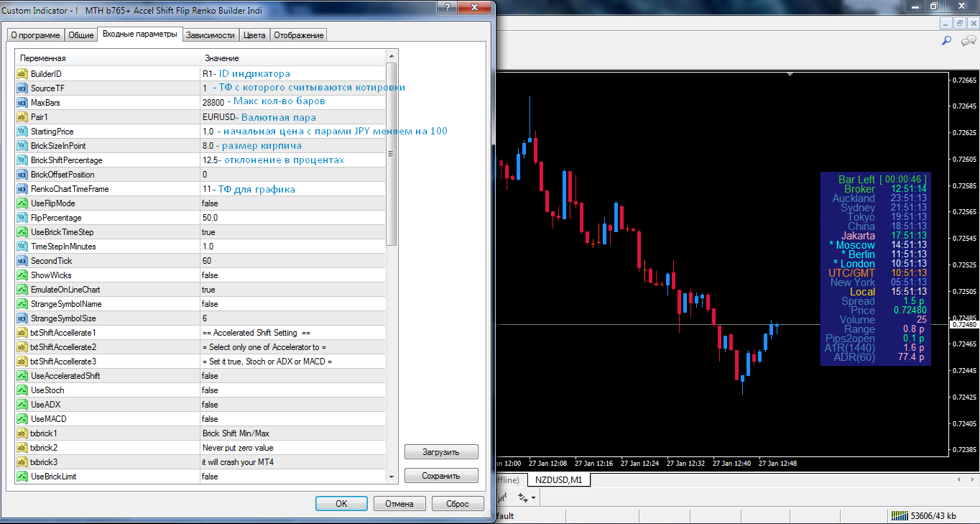Image resolution: width=980 pixels, height=524 pixels.
Task: Click the connection status bars icon
Action: 900,515
